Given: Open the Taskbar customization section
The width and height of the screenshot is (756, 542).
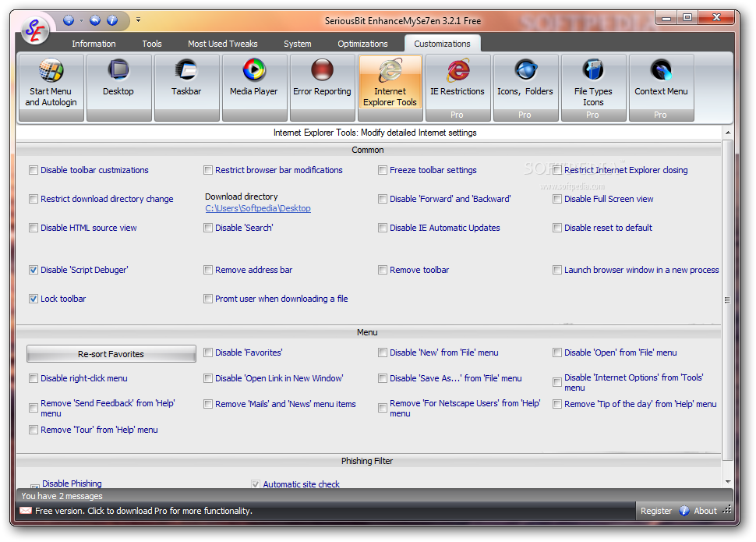Looking at the screenshot, I should pos(186,87).
